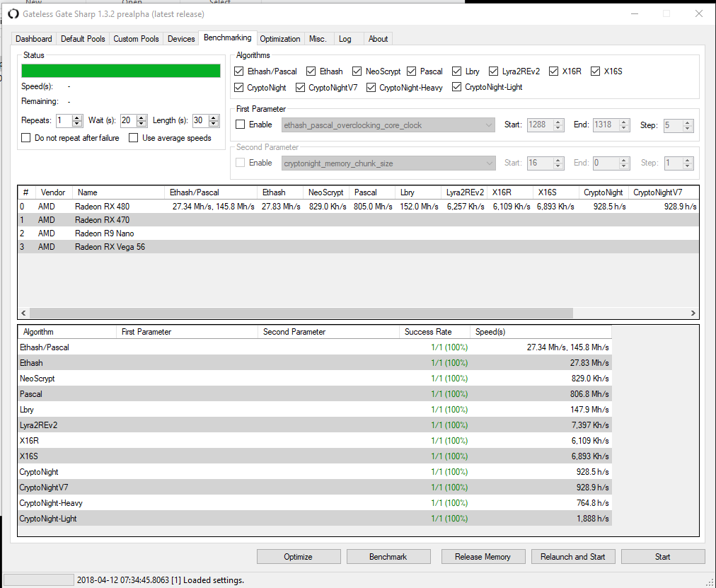Toggle the Lyra2REv2 algorithm checkbox
Viewport: 716px width, 588px height.
tap(493, 71)
